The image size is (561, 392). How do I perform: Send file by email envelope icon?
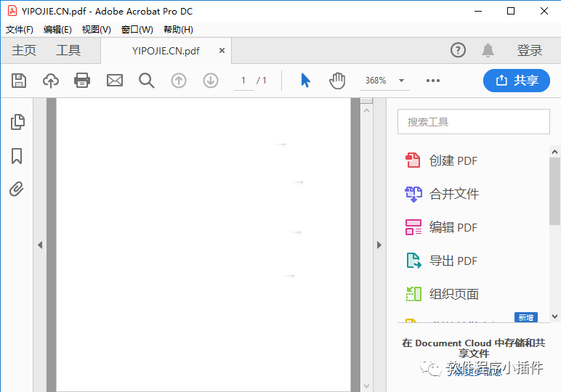[x=115, y=81]
